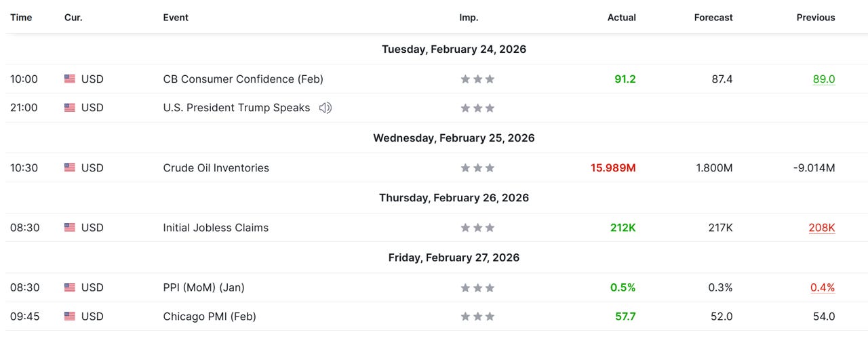Viewport: 868px width, 345px height.
Task: Click the speaker icon beside Trump Speaks
Action: [325, 108]
